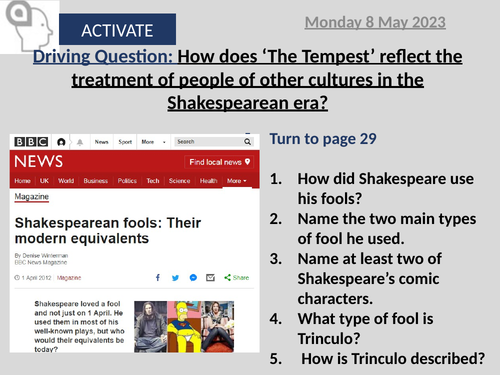The width and height of the screenshot is (500, 375).
Task: Click question How did Shakespeare use his fools
Action: 385,189
